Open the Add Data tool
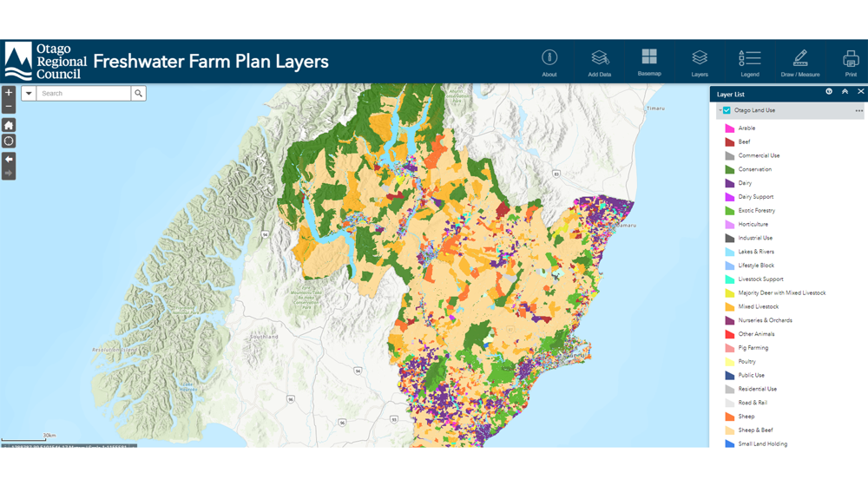Screen dimensions: 868x486 click(x=600, y=62)
